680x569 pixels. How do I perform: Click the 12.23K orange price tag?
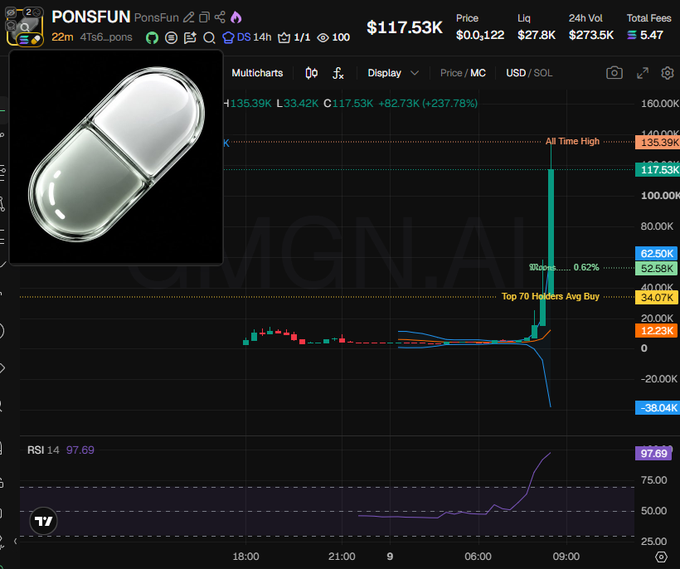[x=657, y=331]
